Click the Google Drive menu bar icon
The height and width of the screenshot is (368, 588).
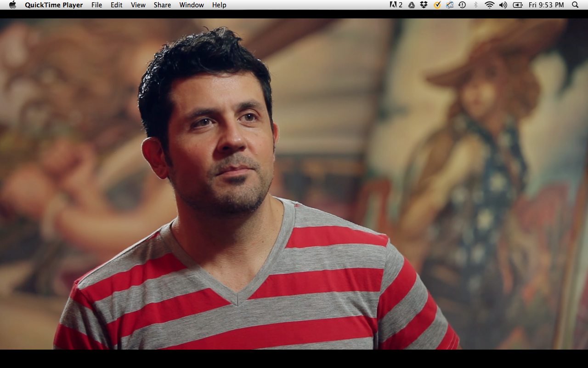point(412,5)
